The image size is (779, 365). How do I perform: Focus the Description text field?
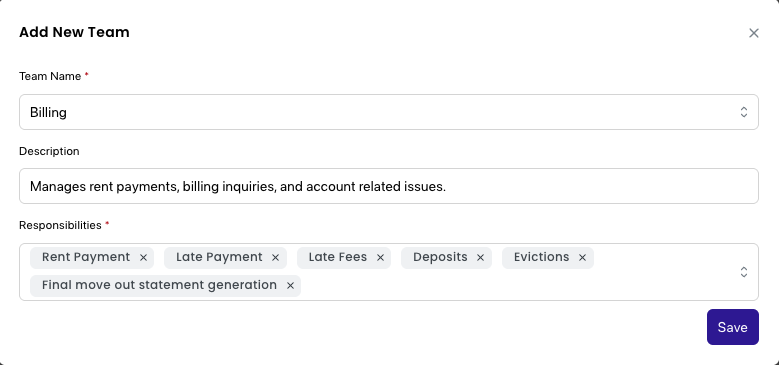click(389, 186)
